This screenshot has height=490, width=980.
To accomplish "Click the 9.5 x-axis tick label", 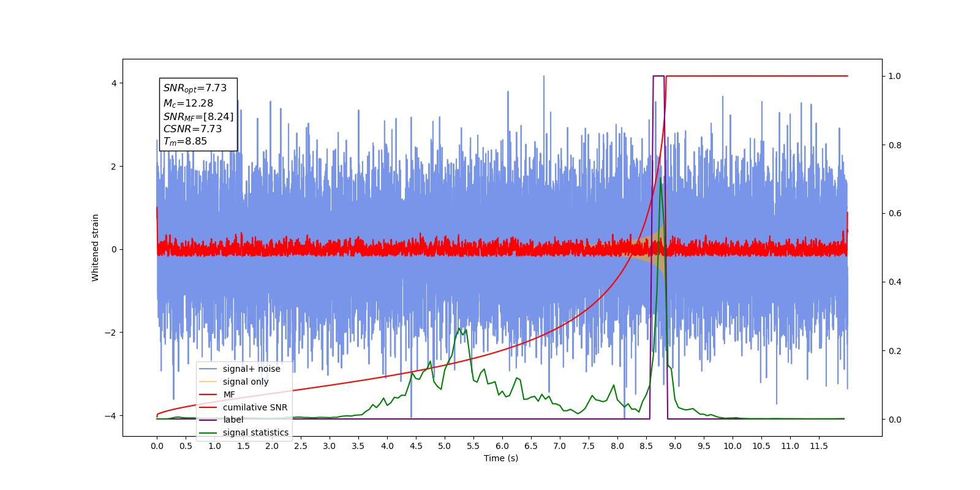I will click(x=704, y=446).
